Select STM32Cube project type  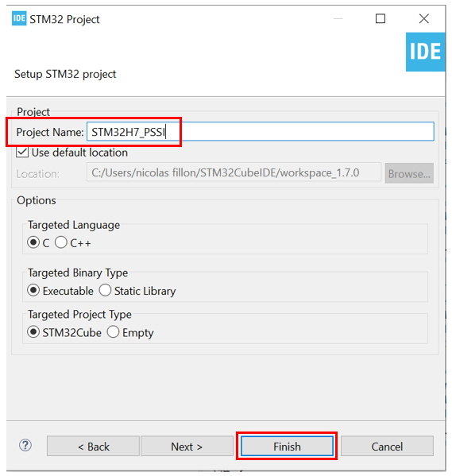(33, 332)
